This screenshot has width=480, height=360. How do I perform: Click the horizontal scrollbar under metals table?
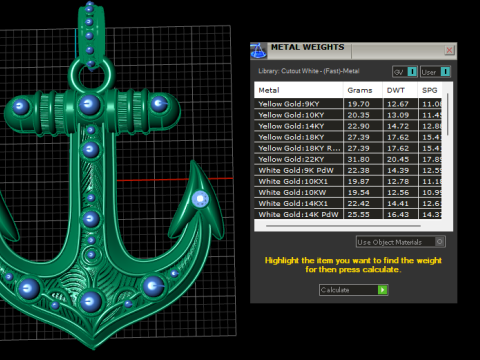pyautogui.click(x=343, y=226)
